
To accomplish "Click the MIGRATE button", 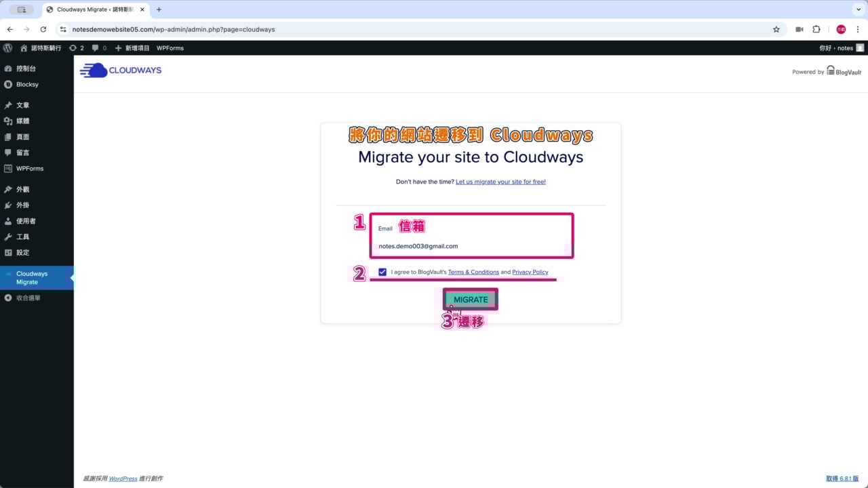I will point(469,299).
